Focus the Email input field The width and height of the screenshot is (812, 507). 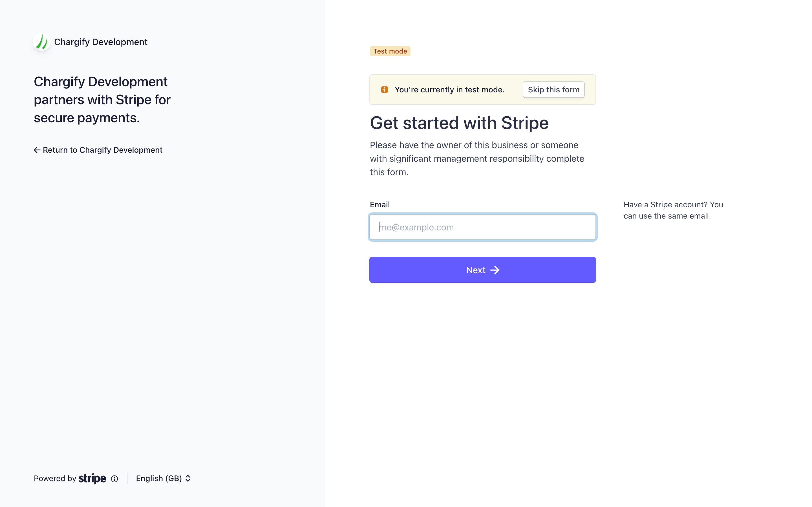482,227
